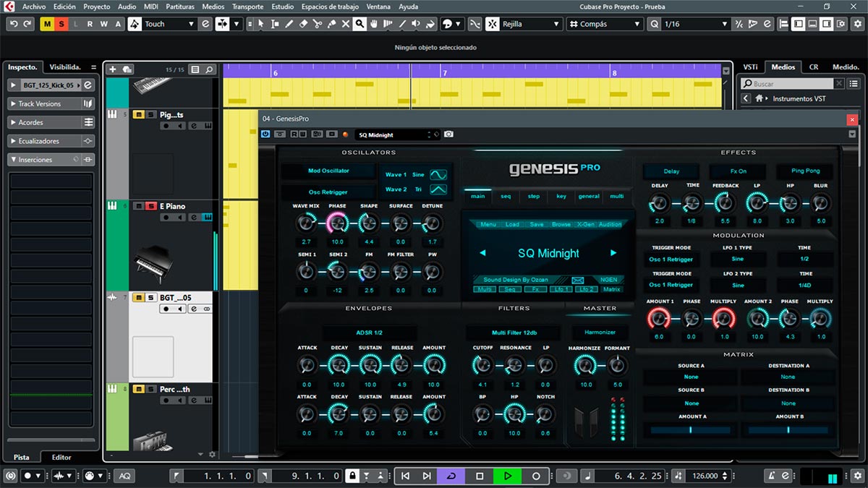
Task: Click the Harmonizer button in Master
Action: pyautogui.click(x=600, y=333)
